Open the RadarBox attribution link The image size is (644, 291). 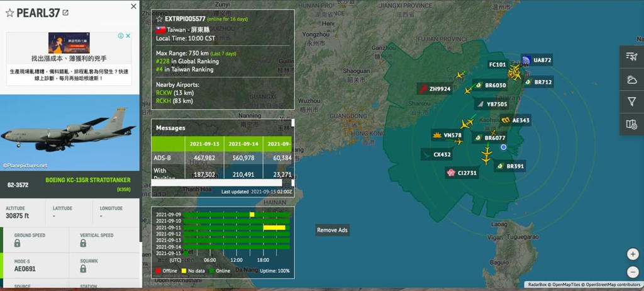click(537, 285)
